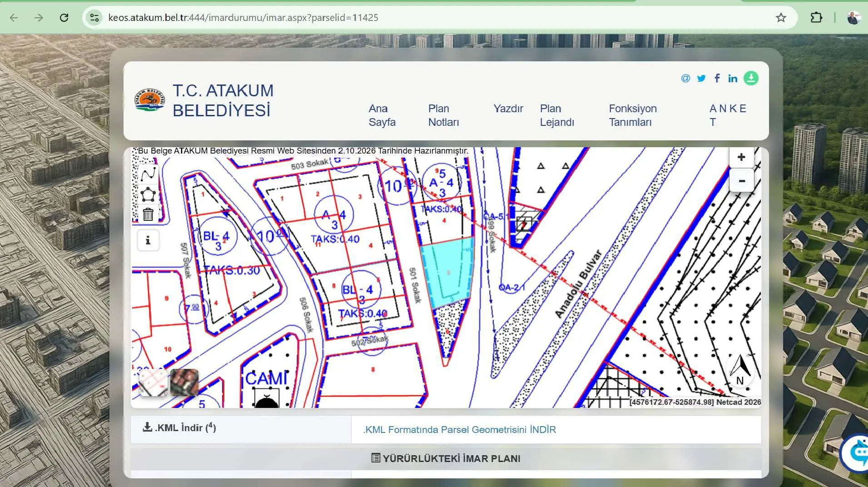Zoom in the map with plus button
868x487 pixels.
(741, 157)
